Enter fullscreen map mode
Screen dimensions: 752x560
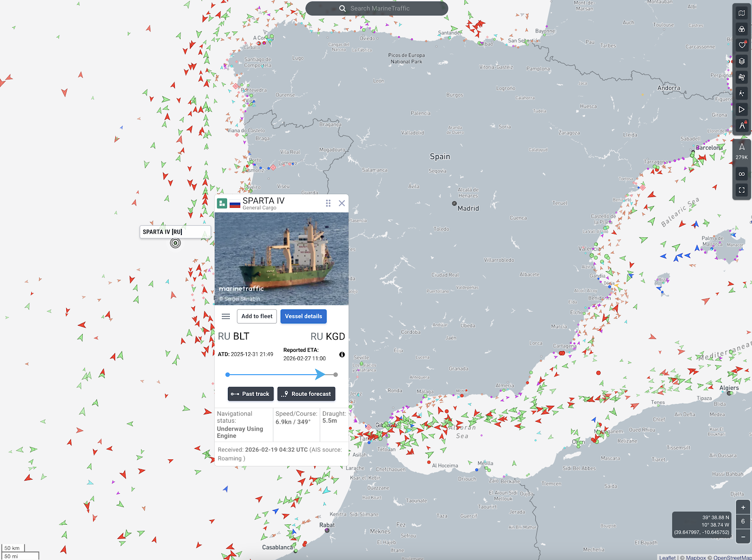(x=742, y=190)
